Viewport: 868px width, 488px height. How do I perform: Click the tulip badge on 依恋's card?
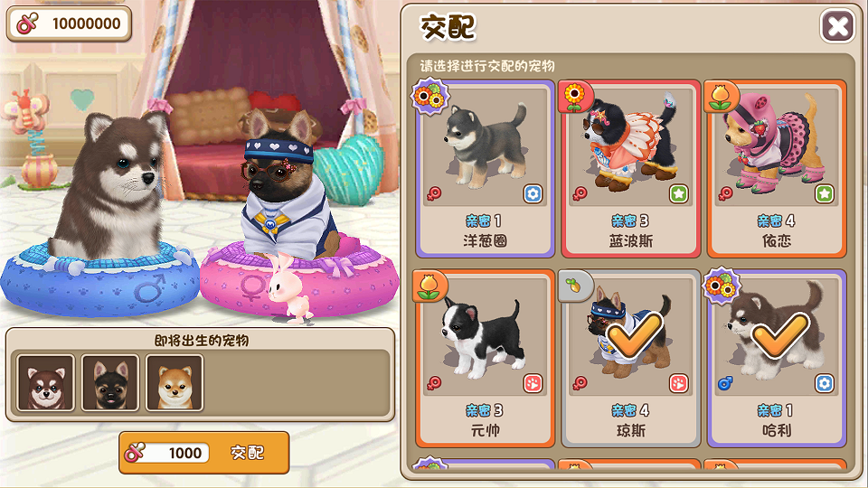[722, 97]
